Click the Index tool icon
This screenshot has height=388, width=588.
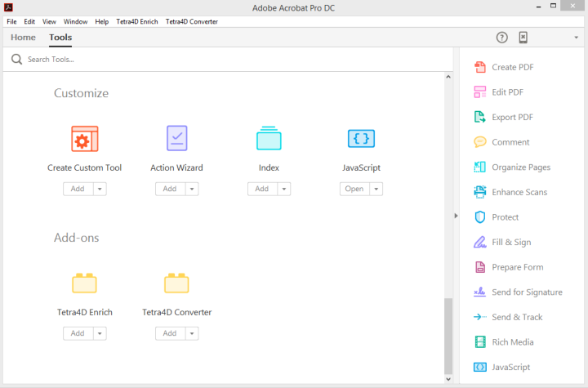coord(269,138)
